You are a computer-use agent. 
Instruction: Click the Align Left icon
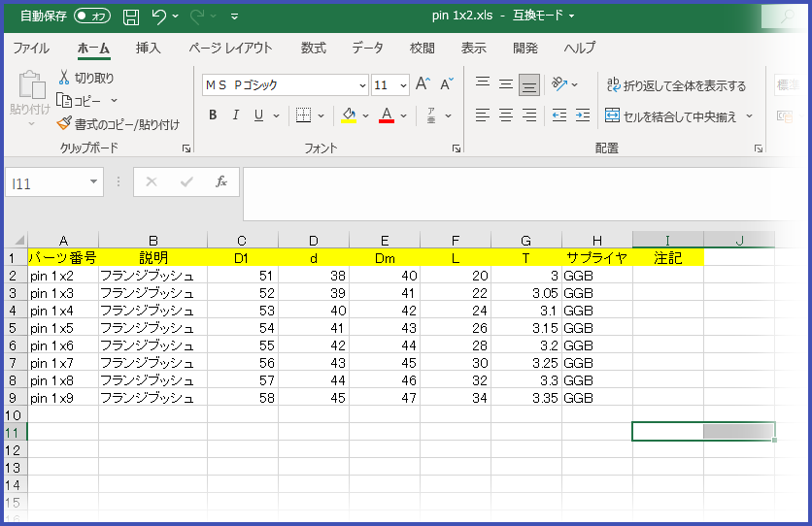pos(483,115)
